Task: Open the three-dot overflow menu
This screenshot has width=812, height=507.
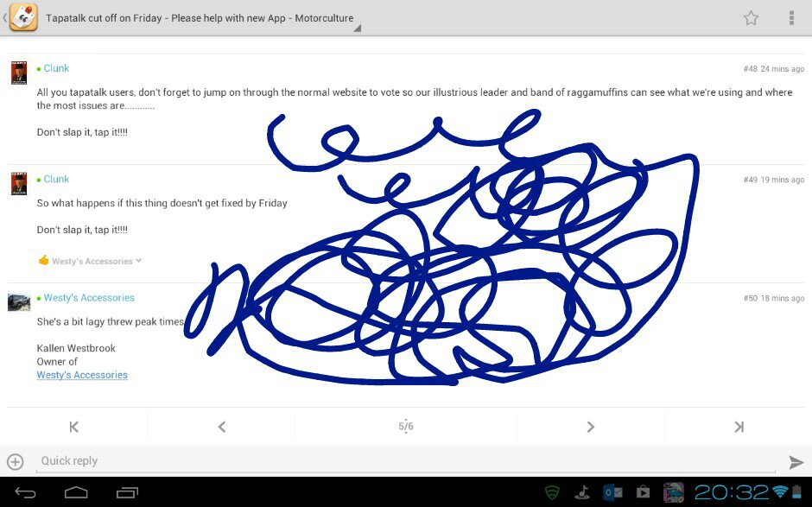Action: [791, 18]
